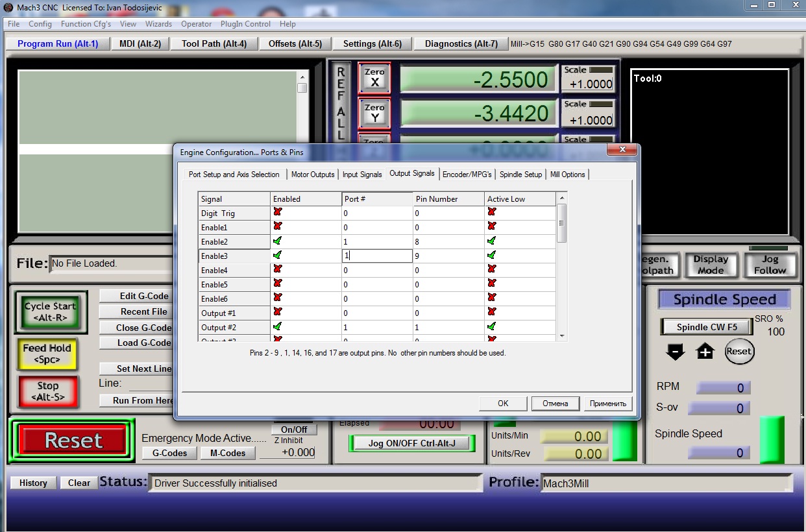Viewport: 806px width, 532px height.
Task: Click the Z Inhibit On/Off button
Action: (x=294, y=429)
